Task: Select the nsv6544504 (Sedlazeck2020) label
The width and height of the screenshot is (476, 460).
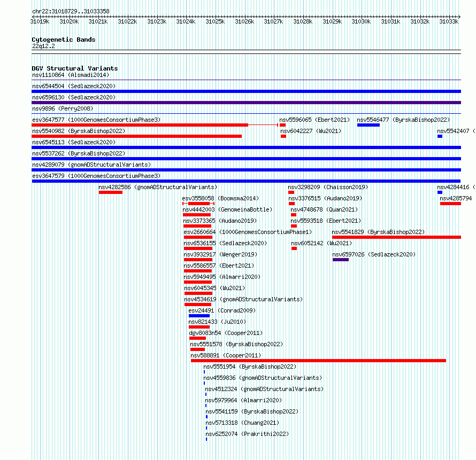Action: 74,86
